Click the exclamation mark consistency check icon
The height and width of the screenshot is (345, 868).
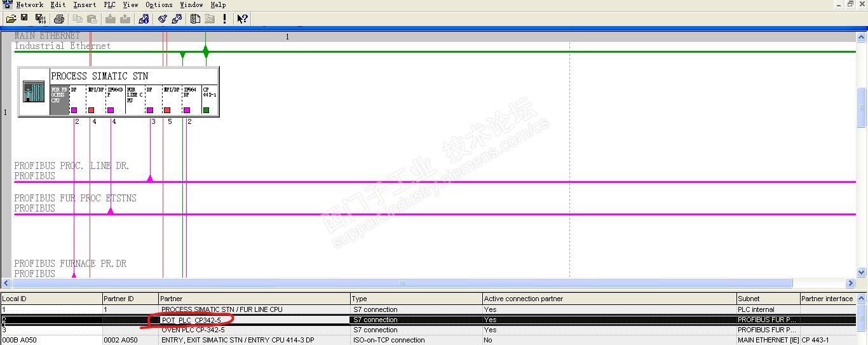tap(224, 19)
